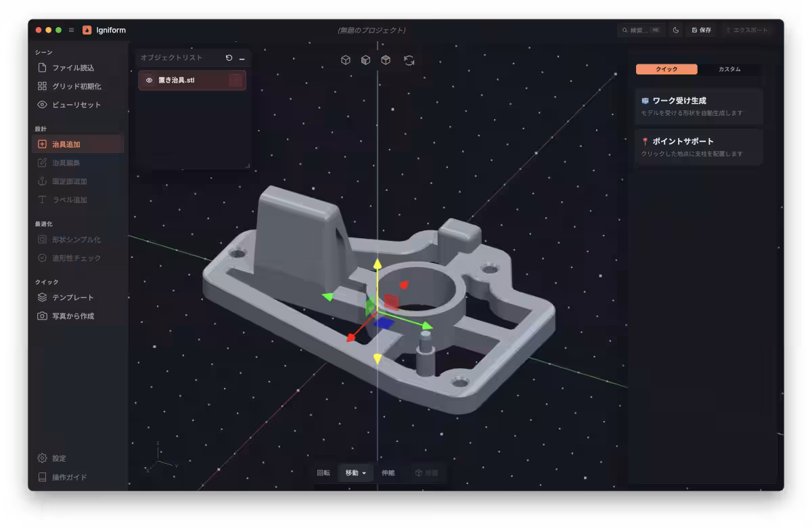Open the 移動 mode dropdown arrow
This screenshot has height=528, width=812.
364,473
